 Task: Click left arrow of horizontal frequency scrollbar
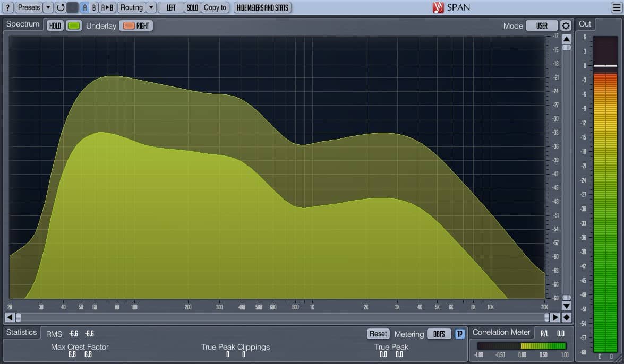pos(9,317)
